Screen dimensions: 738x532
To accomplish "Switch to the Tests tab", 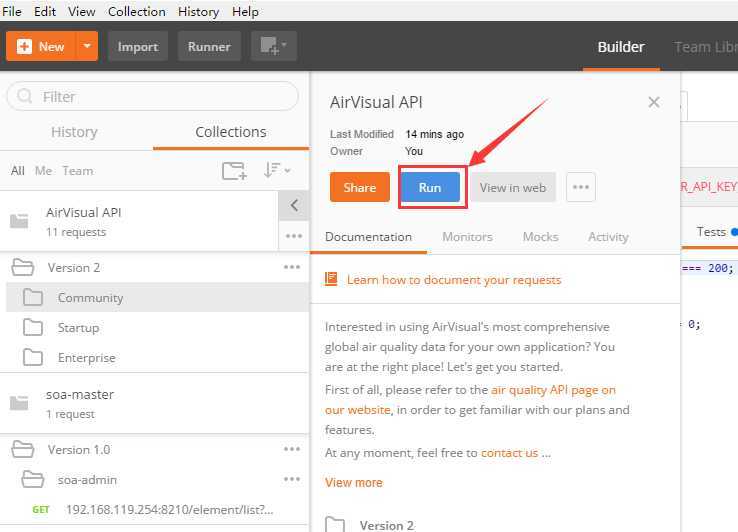I will point(711,232).
